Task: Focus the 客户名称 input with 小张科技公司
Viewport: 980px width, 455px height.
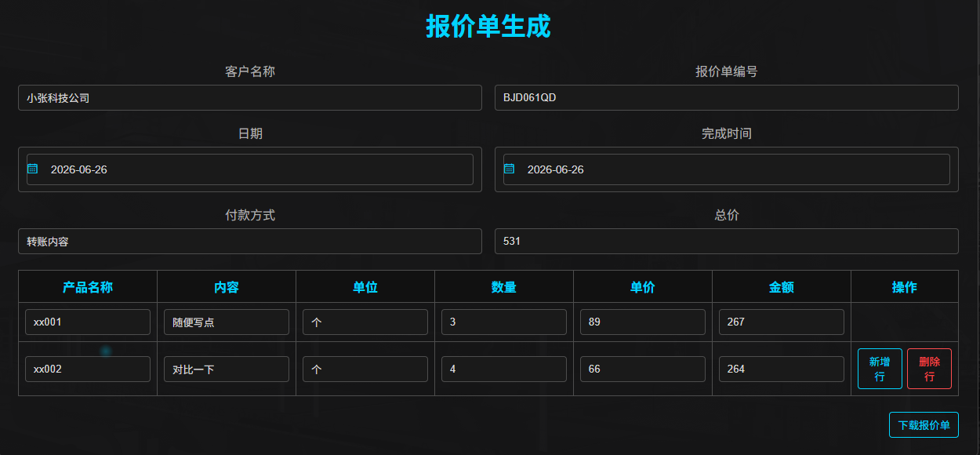Action: (x=250, y=98)
